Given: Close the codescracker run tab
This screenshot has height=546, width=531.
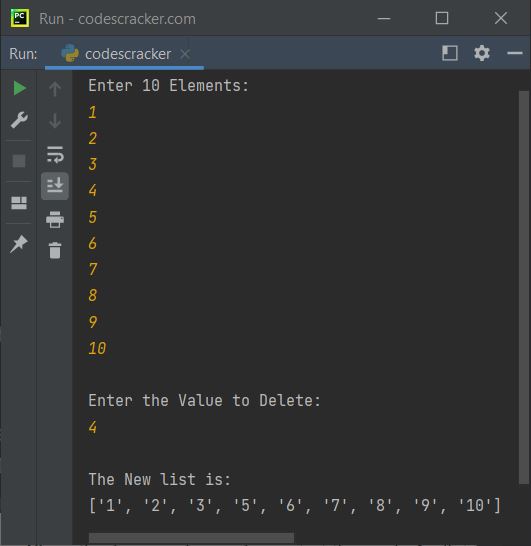Looking at the screenshot, I should tap(185, 54).
